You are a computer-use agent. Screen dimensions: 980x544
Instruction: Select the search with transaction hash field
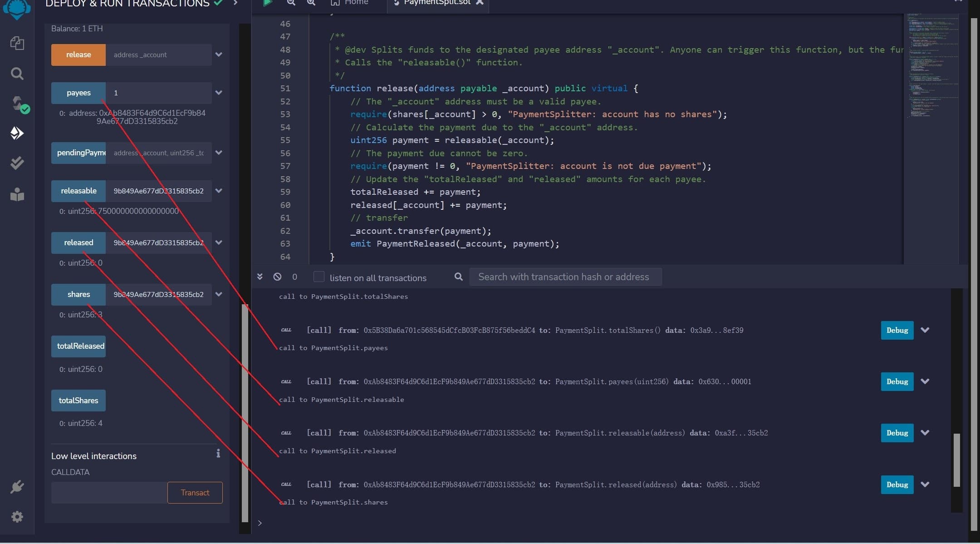(x=564, y=277)
